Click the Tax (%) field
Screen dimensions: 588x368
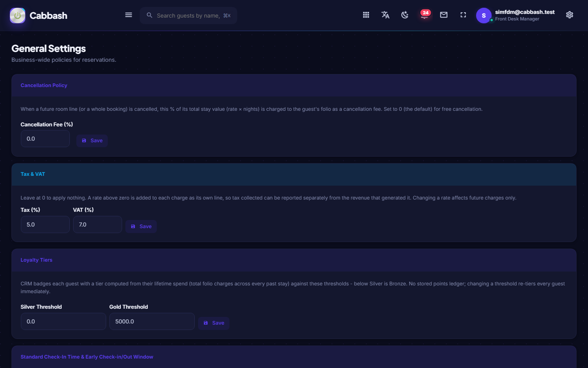45,224
